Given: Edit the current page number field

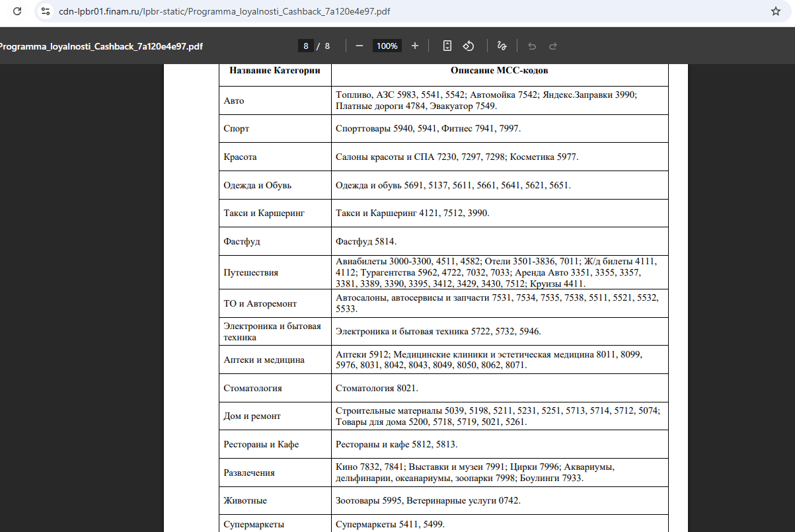Looking at the screenshot, I should 305,46.
